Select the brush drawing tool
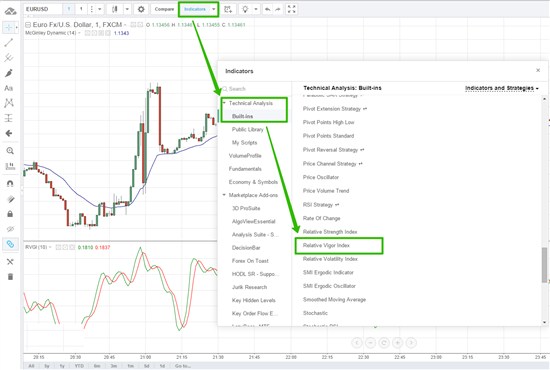The image size is (550, 370). tap(9, 73)
